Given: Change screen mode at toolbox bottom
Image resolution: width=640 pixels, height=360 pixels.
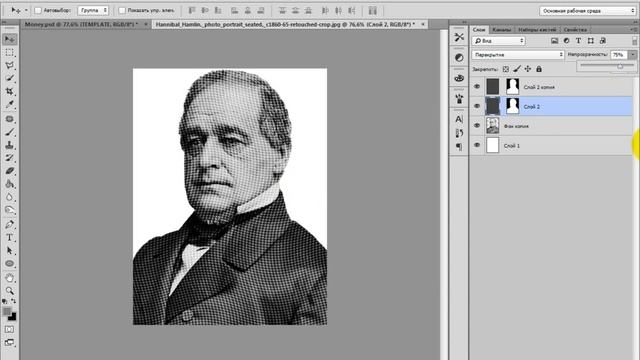Looking at the screenshot, I should coord(10,342).
